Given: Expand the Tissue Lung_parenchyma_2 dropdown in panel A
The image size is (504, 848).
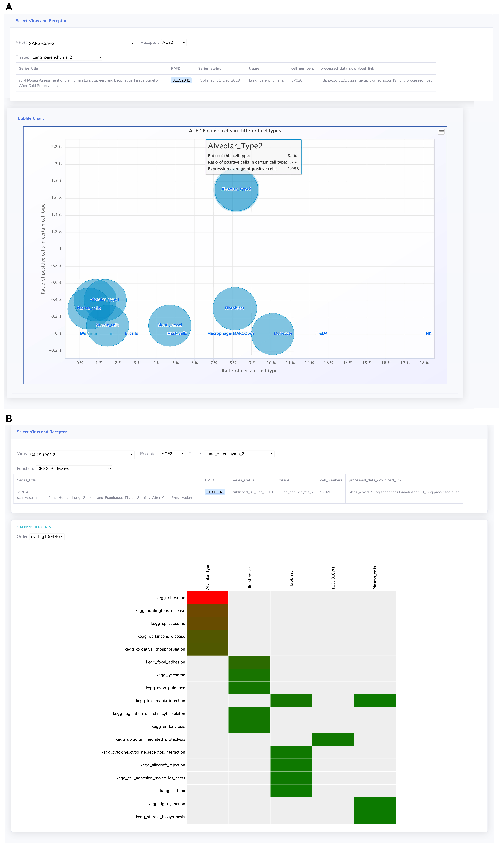Looking at the screenshot, I should tap(67, 57).
